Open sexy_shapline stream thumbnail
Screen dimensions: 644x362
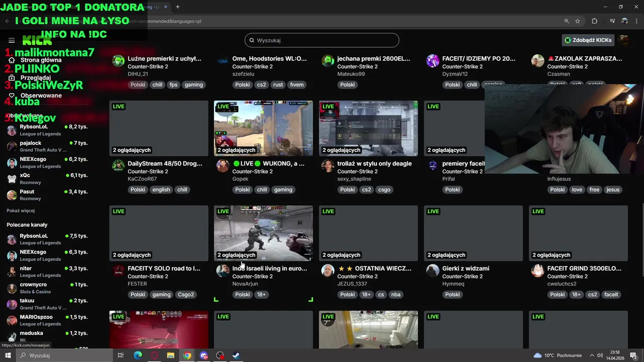click(368, 128)
